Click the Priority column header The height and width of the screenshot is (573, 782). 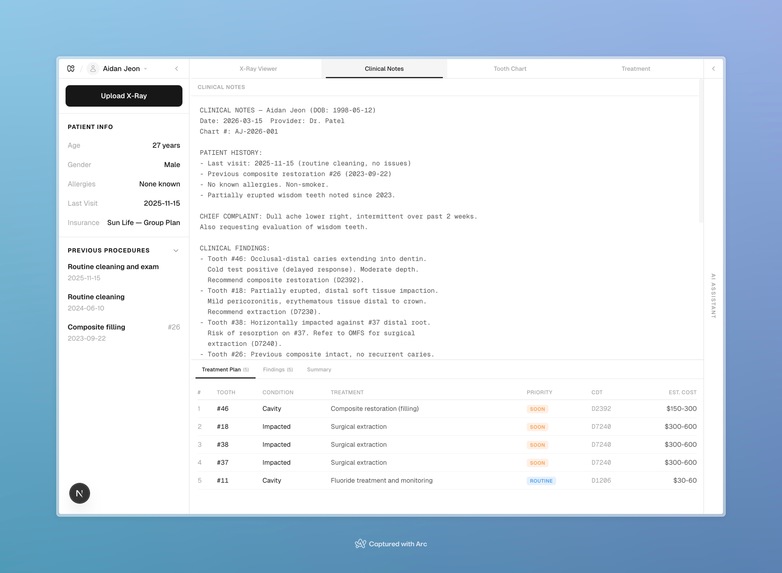(539, 392)
